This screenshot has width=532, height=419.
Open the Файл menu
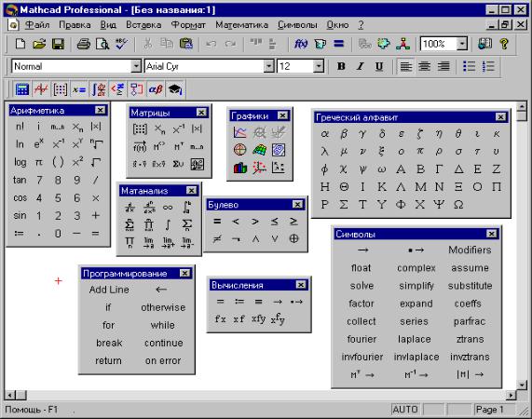point(37,25)
